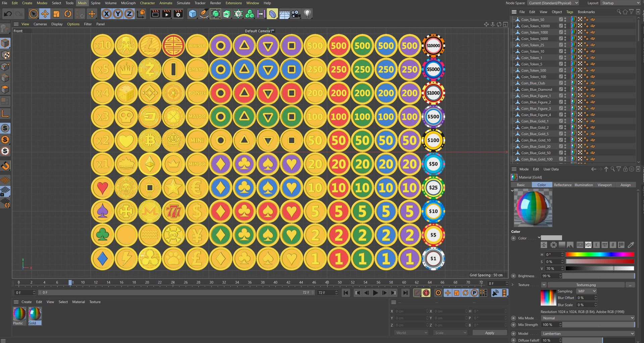Open the MoGraph menu
Viewport: 644px width, 343px height.
(128, 3)
